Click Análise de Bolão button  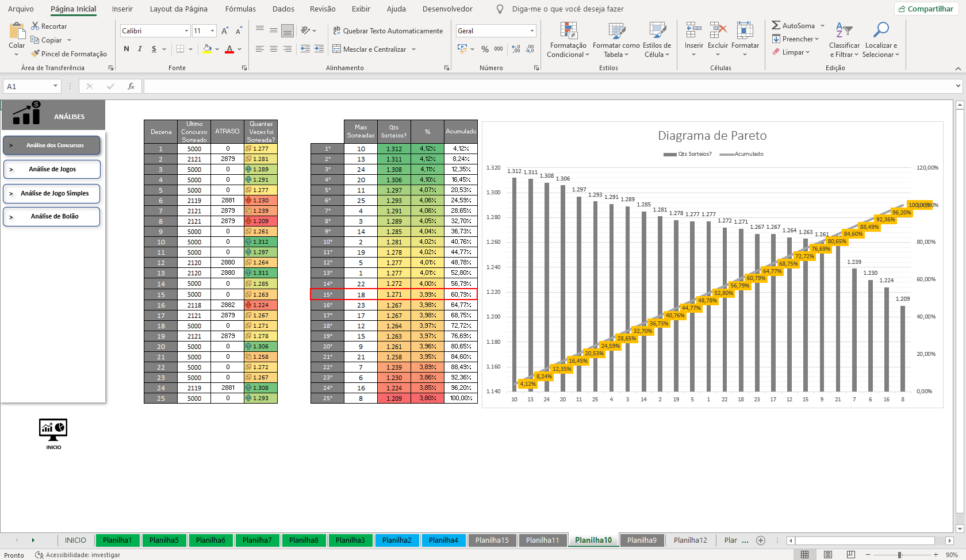(52, 216)
